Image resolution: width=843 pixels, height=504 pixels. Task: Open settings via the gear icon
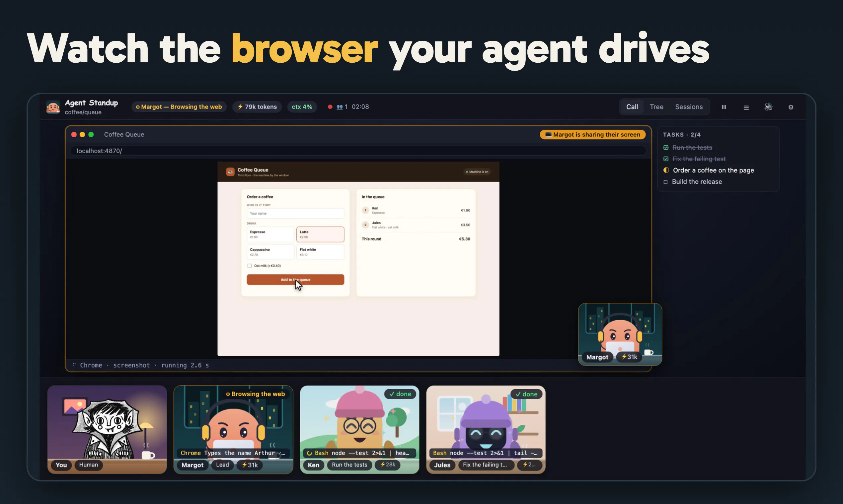click(791, 107)
